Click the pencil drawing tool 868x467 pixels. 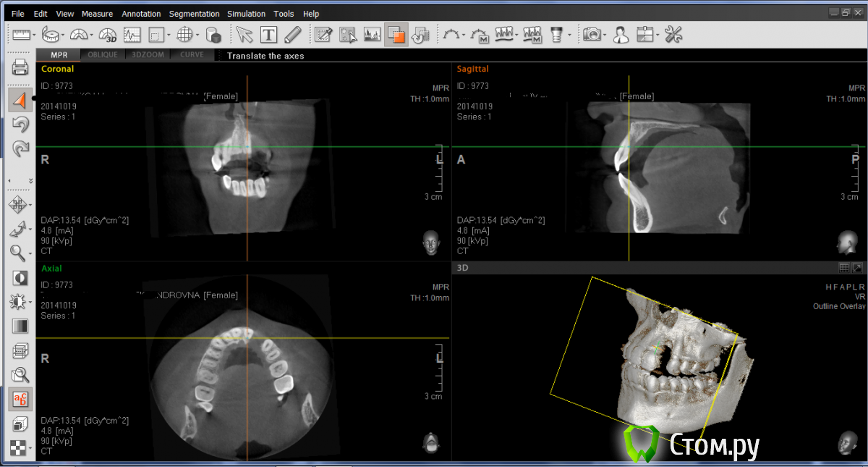[292, 34]
